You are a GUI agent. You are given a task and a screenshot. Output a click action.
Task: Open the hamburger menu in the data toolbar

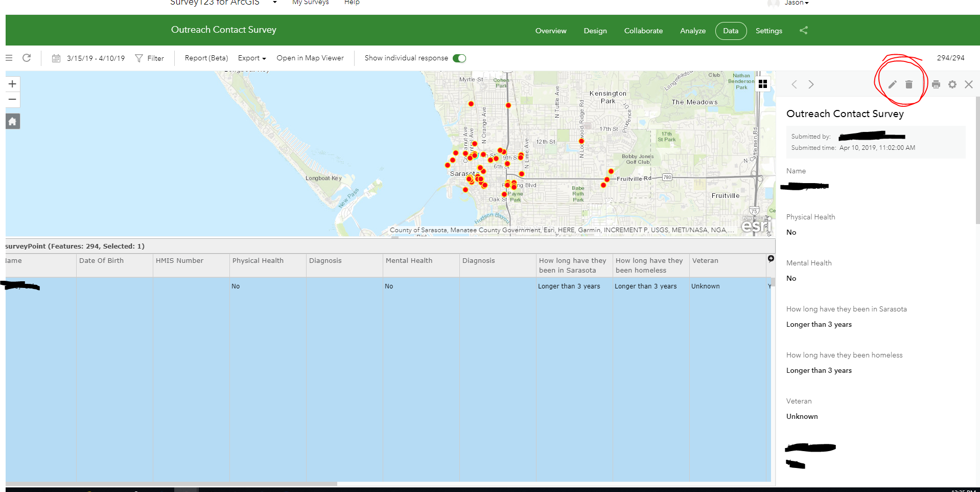click(9, 58)
